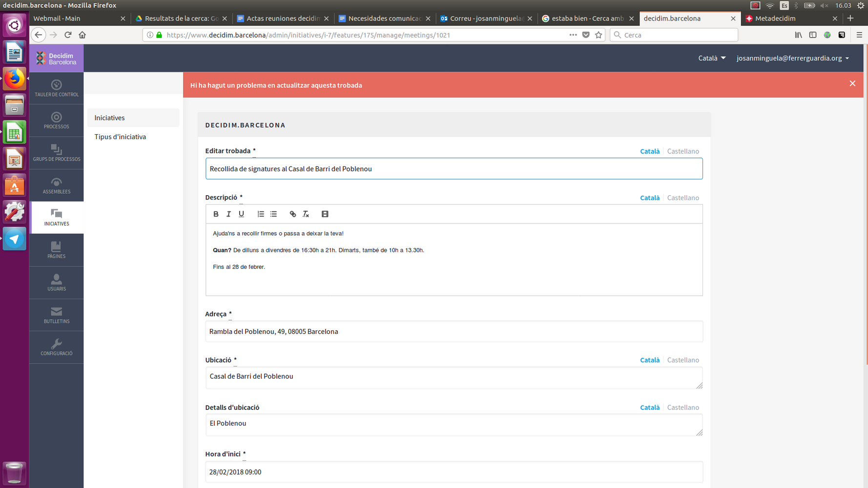Switch description language to Castellano
Screen dimensions: 868x488
pos(682,198)
